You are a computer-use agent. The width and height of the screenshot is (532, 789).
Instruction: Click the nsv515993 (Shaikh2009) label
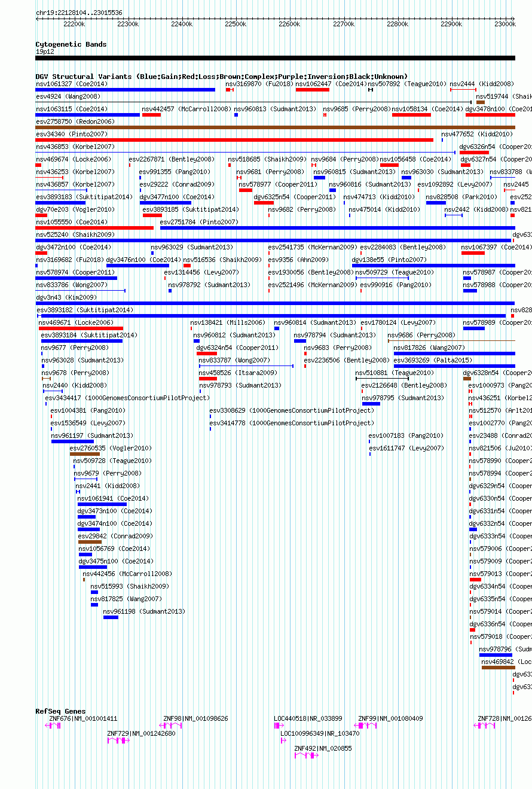[x=130, y=586]
